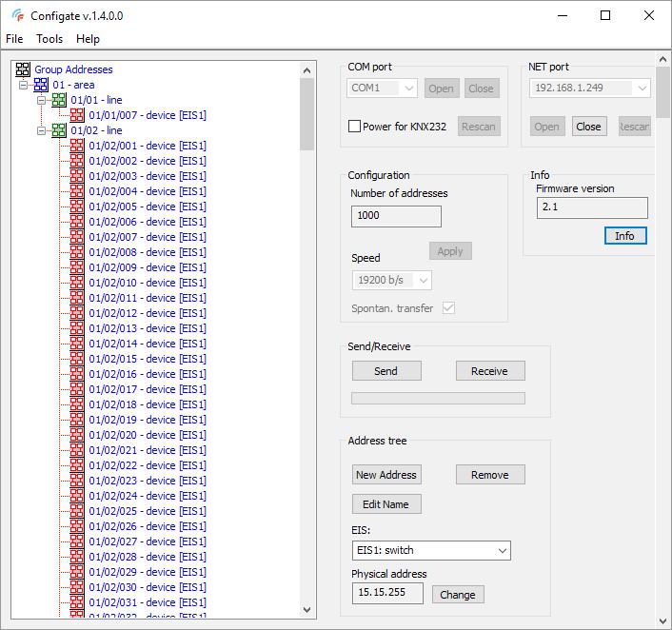Click the Number of addresses input field
Image resolution: width=672 pixels, height=630 pixels.
pos(396,216)
